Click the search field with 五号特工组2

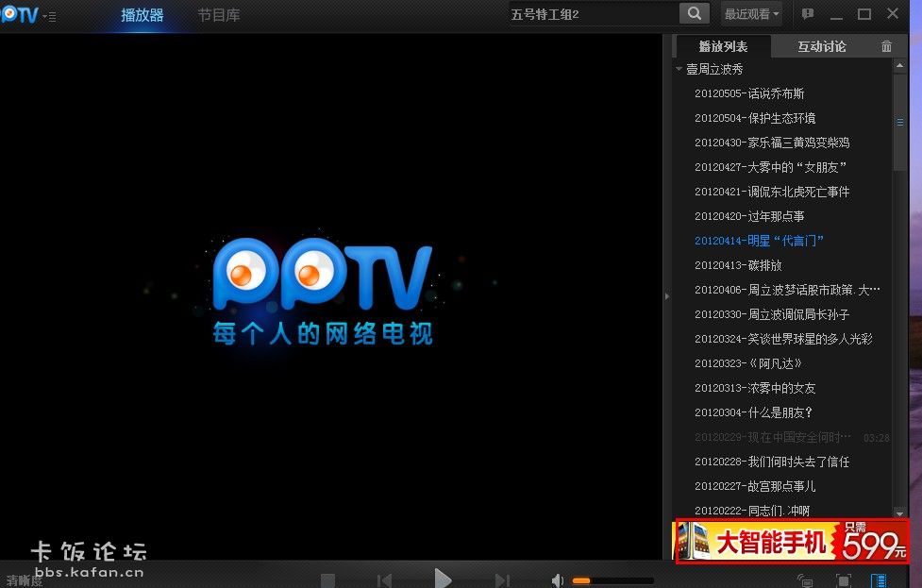pyautogui.click(x=593, y=14)
